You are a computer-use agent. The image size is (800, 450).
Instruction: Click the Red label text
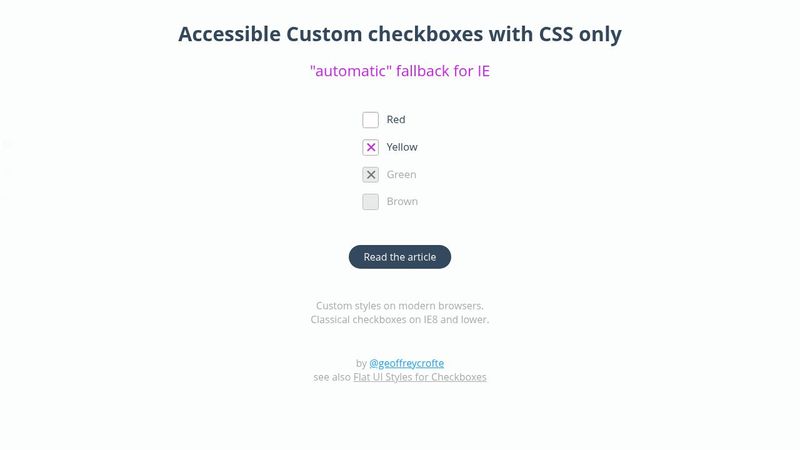coord(396,120)
